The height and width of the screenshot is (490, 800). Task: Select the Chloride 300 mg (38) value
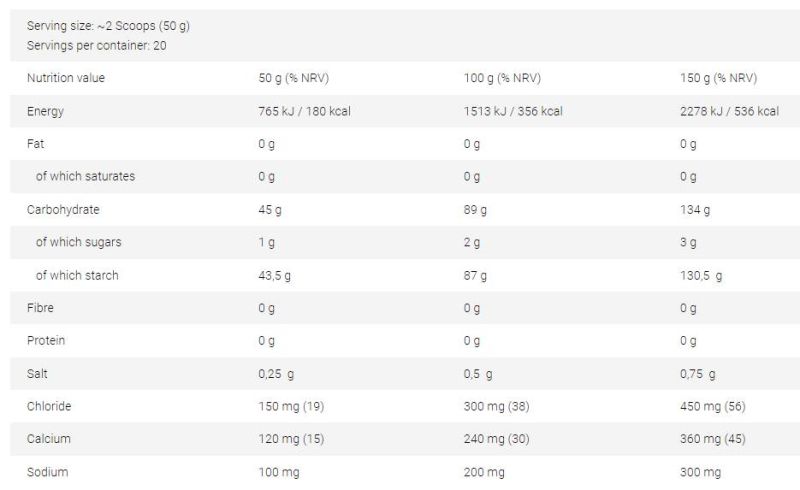pos(496,406)
